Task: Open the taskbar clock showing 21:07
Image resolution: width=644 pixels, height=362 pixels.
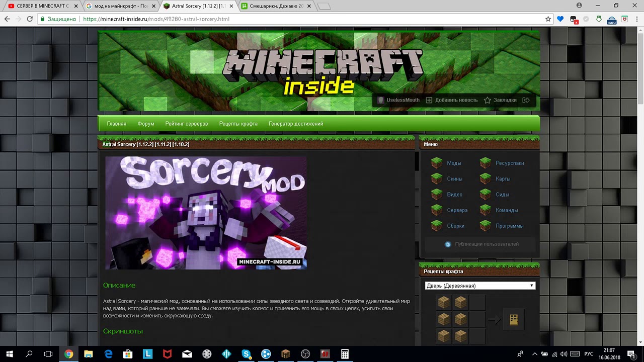Action: (x=609, y=354)
